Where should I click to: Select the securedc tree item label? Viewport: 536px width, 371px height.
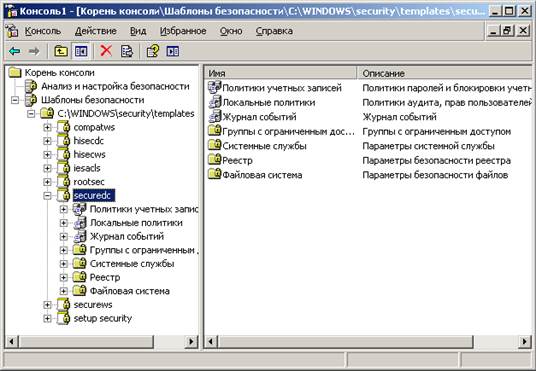(94, 196)
